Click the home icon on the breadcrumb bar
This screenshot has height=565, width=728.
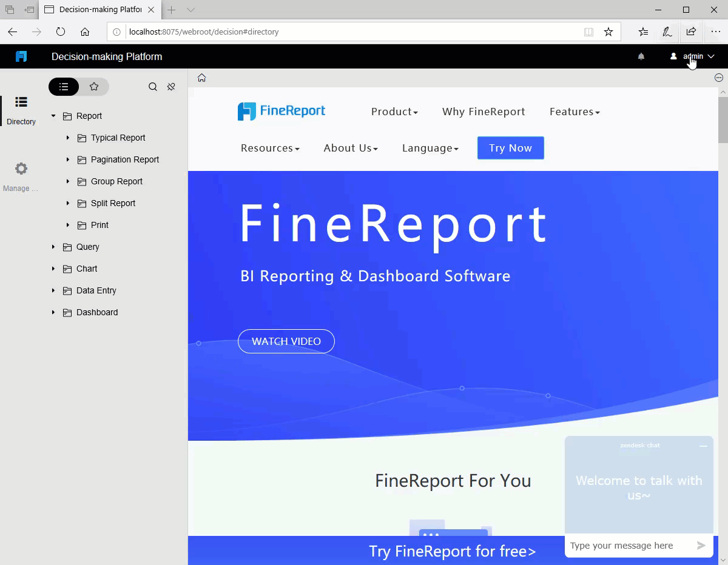coord(201,78)
